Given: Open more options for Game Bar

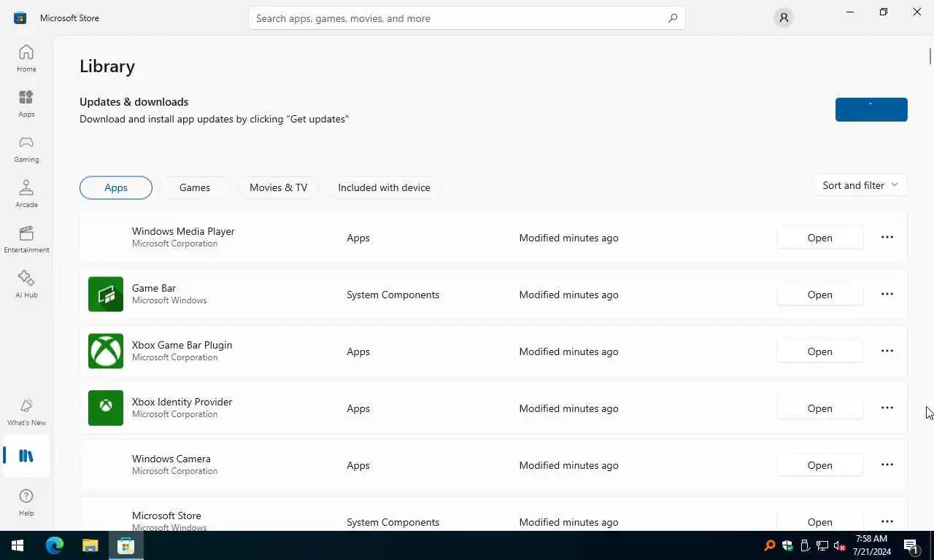Looking at the screenshot, I should tap(887, 294).
